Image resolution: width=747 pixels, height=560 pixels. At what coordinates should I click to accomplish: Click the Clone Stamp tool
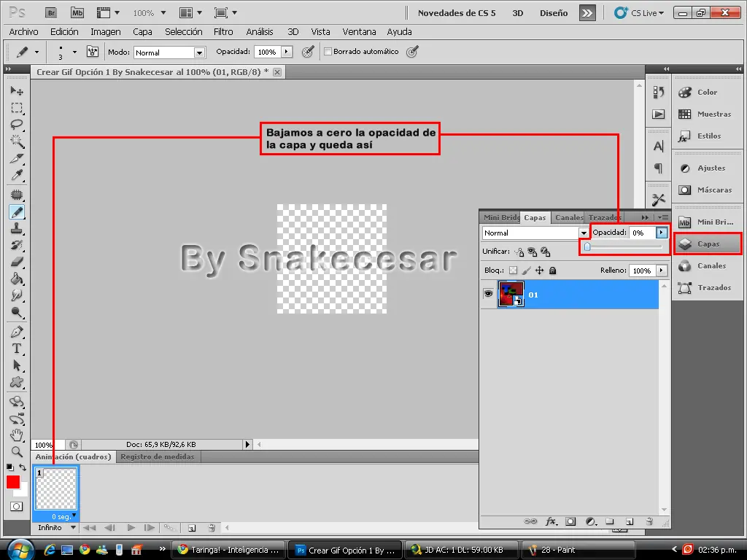tap(17, 228)
